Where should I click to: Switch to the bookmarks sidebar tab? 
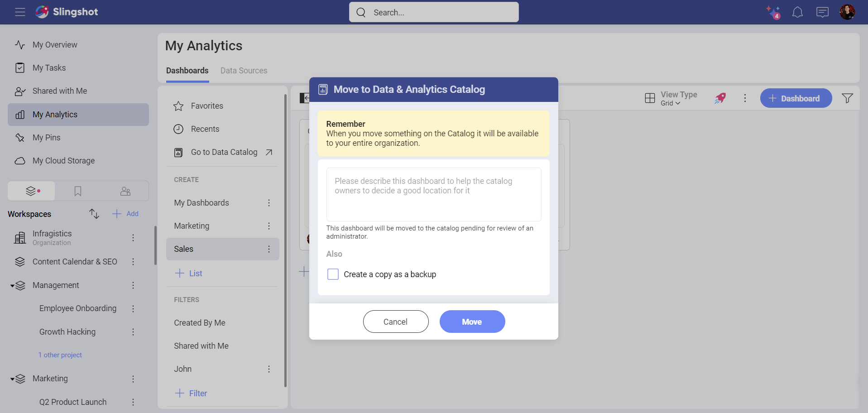(x=78, y=191)
